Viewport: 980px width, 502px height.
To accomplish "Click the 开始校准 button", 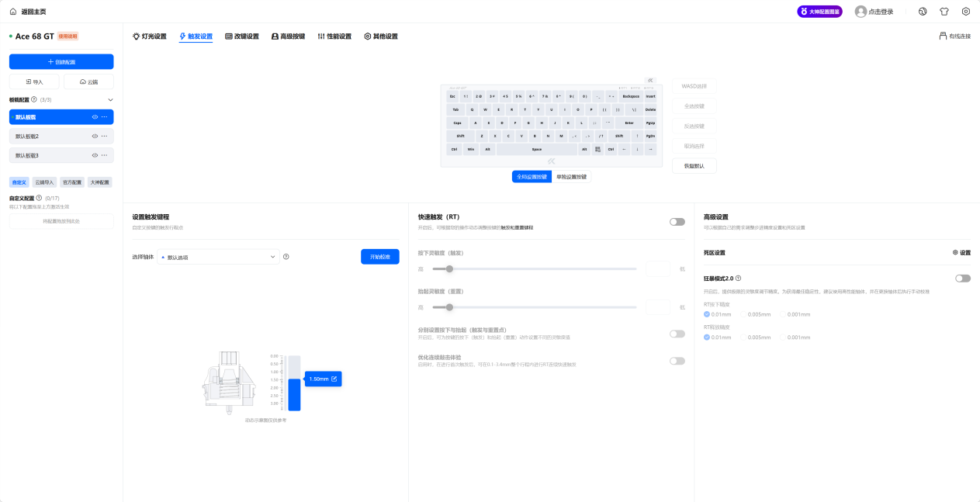I will click(379, 257).
